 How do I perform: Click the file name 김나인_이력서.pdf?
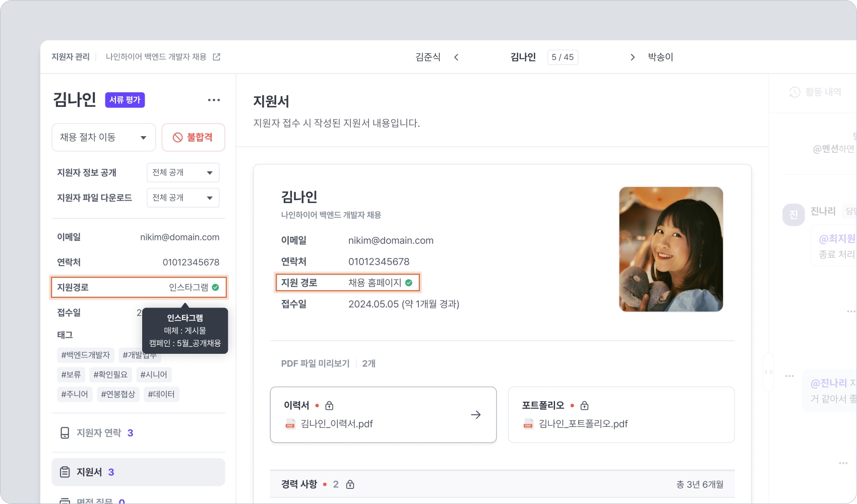337,424
